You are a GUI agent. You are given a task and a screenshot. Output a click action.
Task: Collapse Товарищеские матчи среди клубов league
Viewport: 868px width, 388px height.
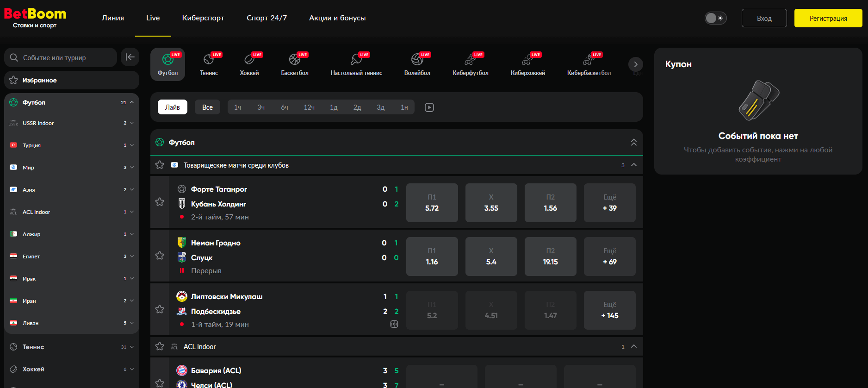tap(634, 165)
